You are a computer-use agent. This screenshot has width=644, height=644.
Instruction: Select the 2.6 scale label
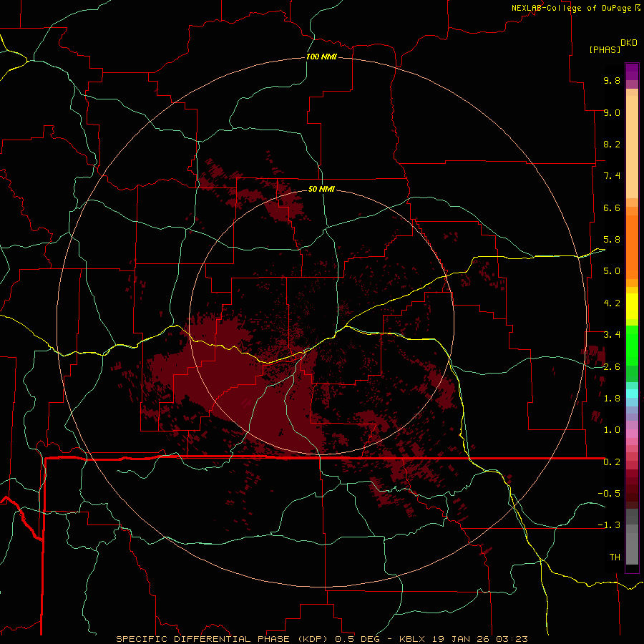[x=612, y=367]
